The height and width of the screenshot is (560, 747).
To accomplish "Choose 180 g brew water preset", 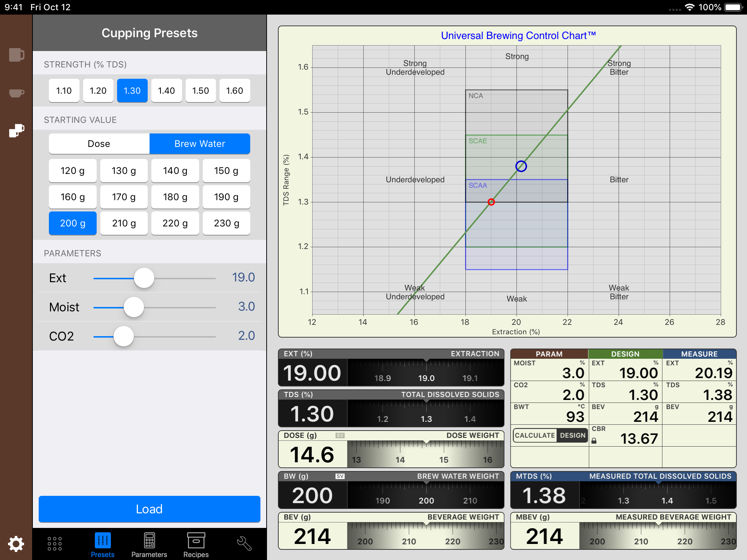I will pyautogui.click(x=175, y=197).
